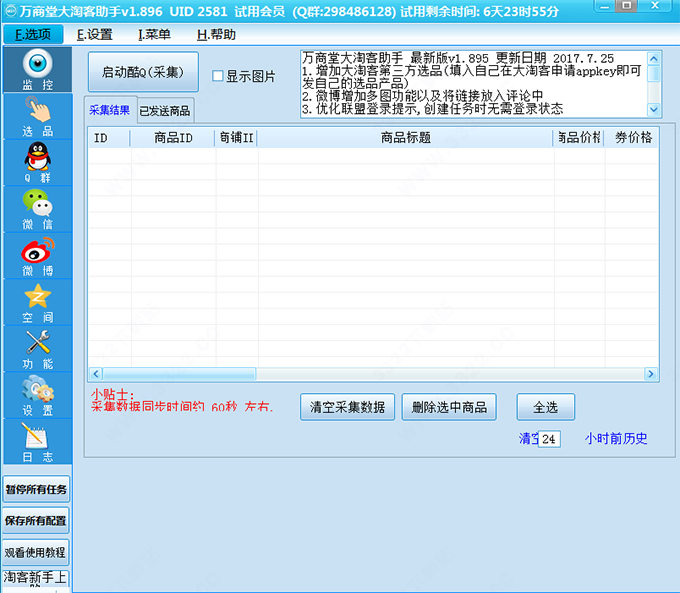Open the 空间 Qzone star icon
Image resolution: width=680 pixels, height=593 pixels.
click(x=37, y=302)
